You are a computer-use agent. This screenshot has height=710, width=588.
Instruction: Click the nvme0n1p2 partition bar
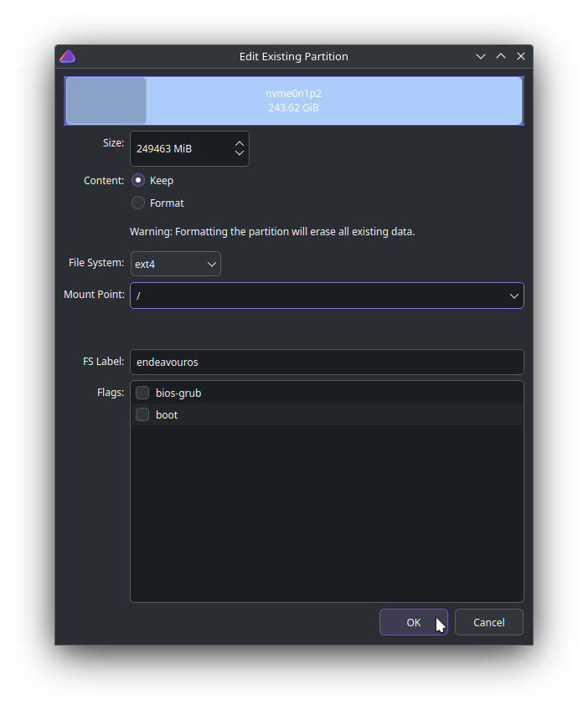coord(293,100)
